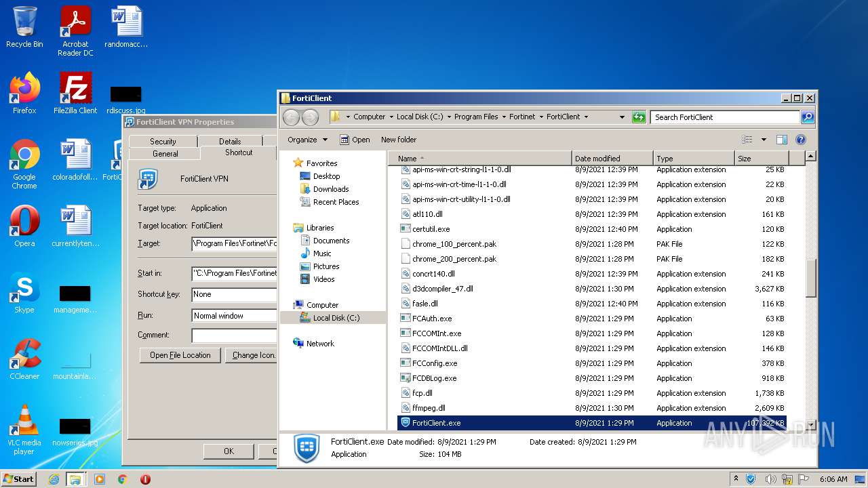Click the search magnifier in Explorer
Viewport: 868px width, 488px height.
(807, 117)
